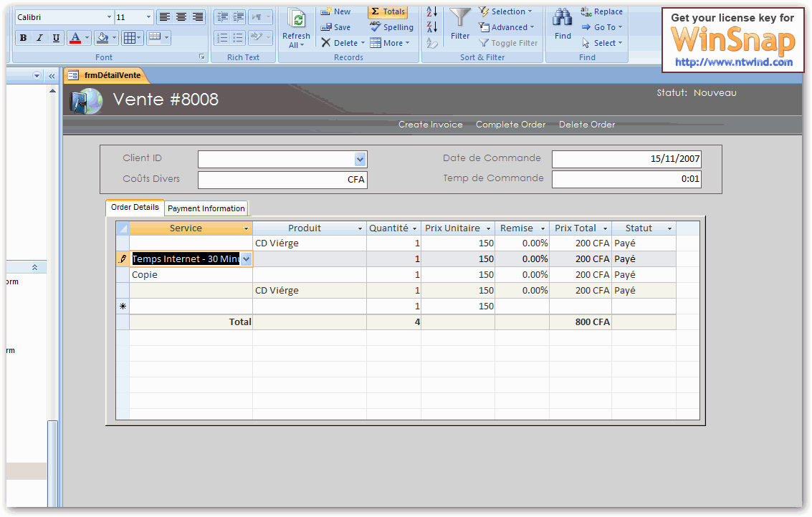Click the new record row selector asterisk
The width and height of the screenshot is (812, 517).
click(x=123, y=306)
